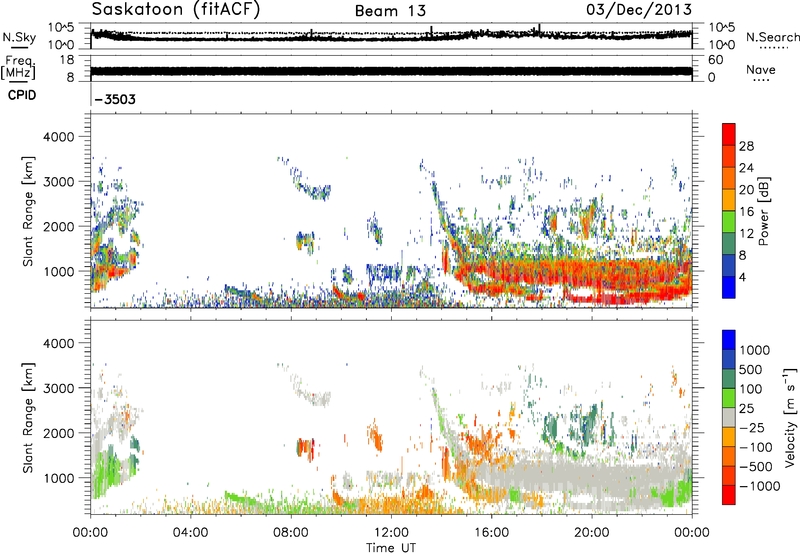800x554 pixels.
Task: Click the Time UT axis label
Action: pos(391,548)
